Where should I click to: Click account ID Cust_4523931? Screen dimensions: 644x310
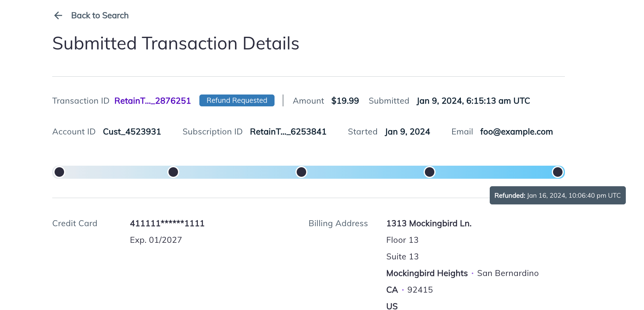132,132
